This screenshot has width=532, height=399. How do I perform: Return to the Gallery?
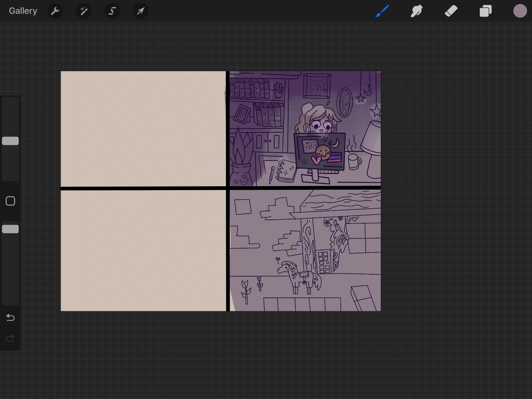(x=23, y=11)
